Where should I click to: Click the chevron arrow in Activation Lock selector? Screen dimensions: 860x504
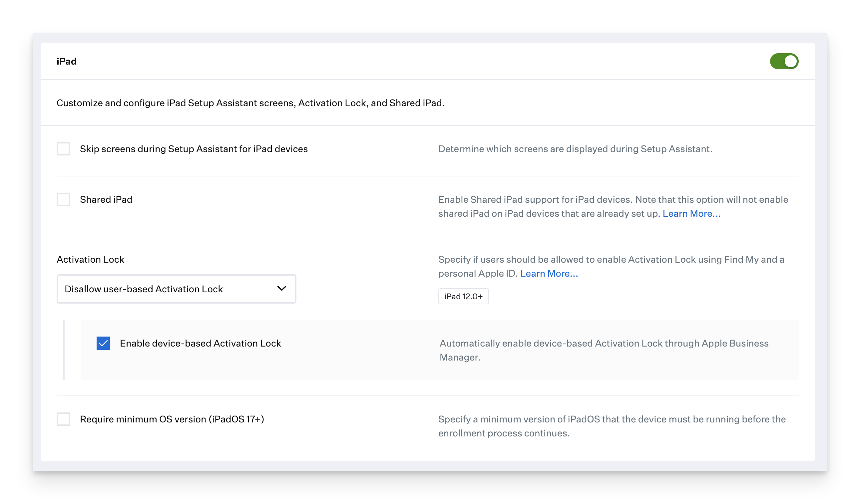coord(281,289)
